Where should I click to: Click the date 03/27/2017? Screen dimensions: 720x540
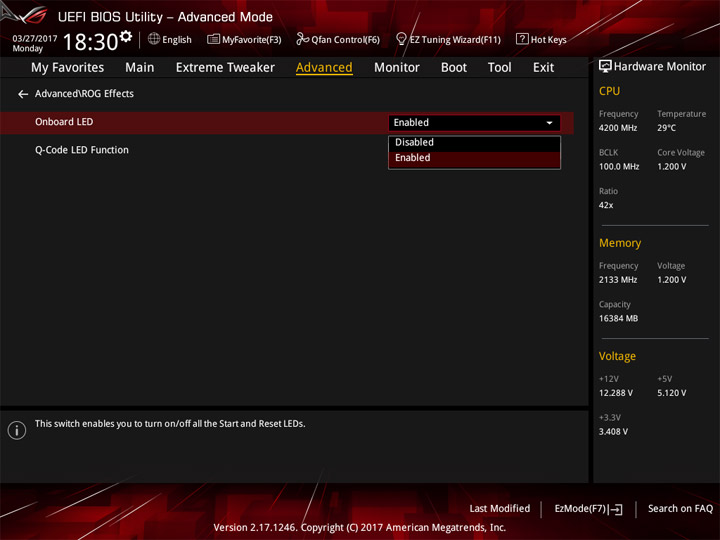(34, 39)
